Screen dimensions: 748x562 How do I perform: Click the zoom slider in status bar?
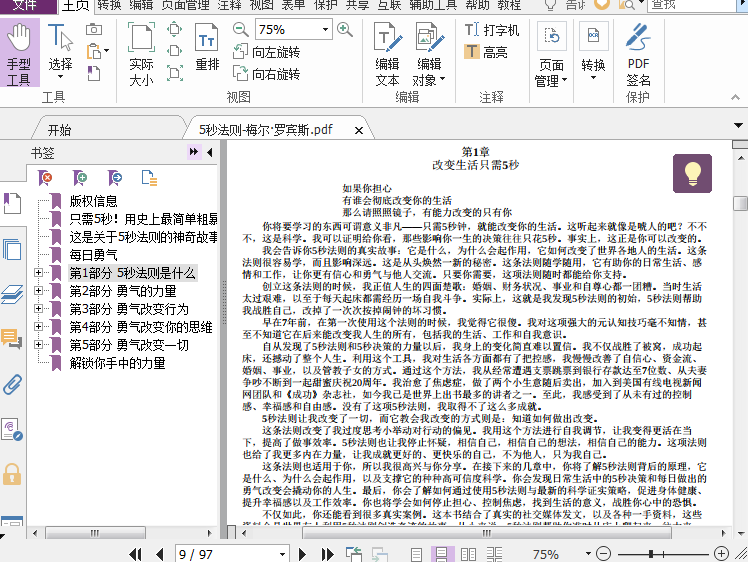tap(650, 554)
